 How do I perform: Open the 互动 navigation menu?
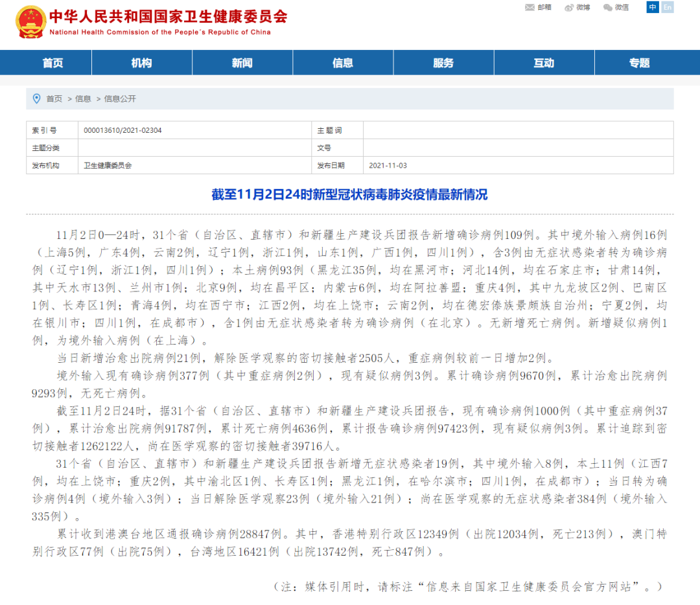point(544,63)
